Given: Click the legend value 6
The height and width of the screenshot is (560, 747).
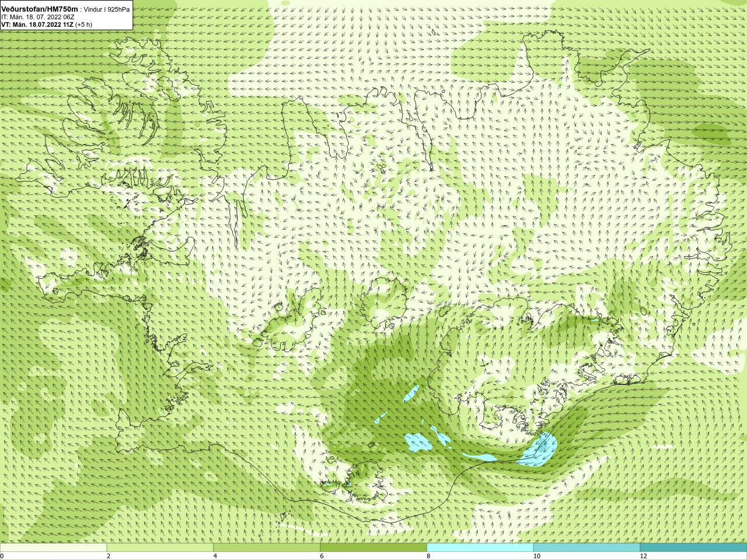Looking at the screenshot, I should [322, 556].
